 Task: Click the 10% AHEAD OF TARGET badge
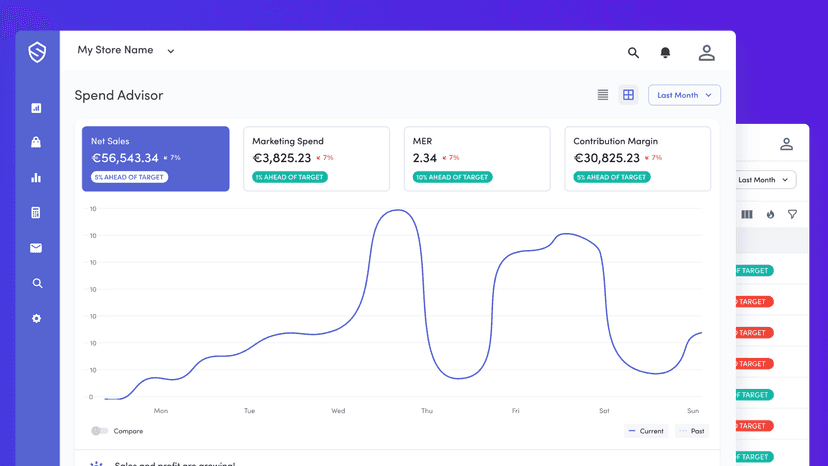[452, 177]
